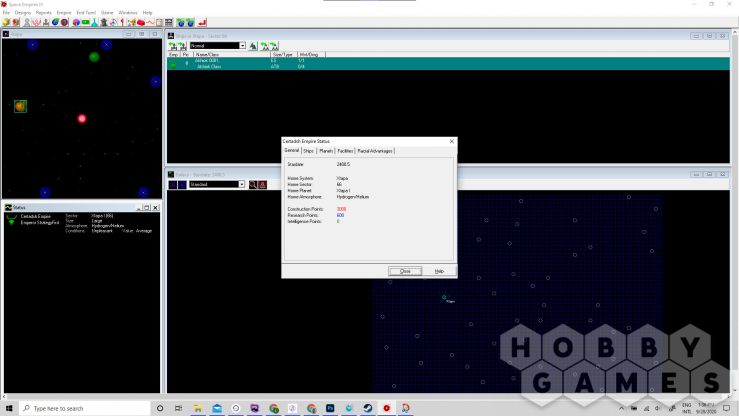Viewport: 739px width, 416px height.
Task: Open research via the teal flask icon
Action: pyautogui.click(x=95, y=22)
